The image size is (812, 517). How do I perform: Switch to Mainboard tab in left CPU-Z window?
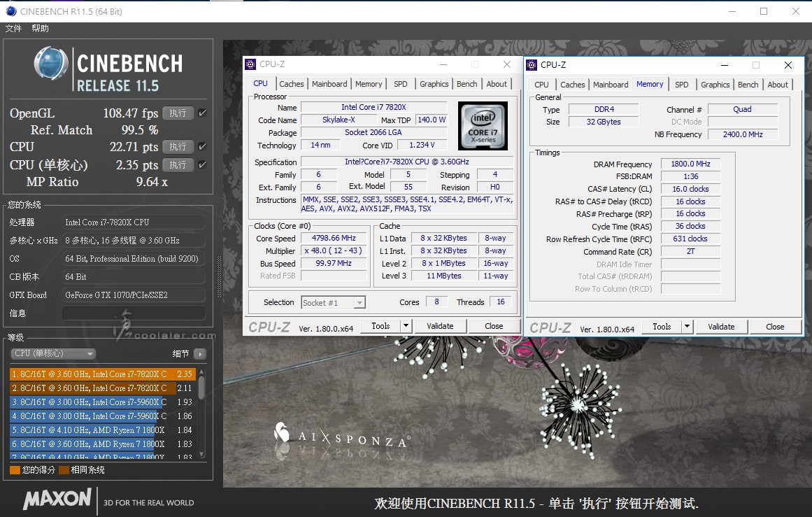pos(329,84)
